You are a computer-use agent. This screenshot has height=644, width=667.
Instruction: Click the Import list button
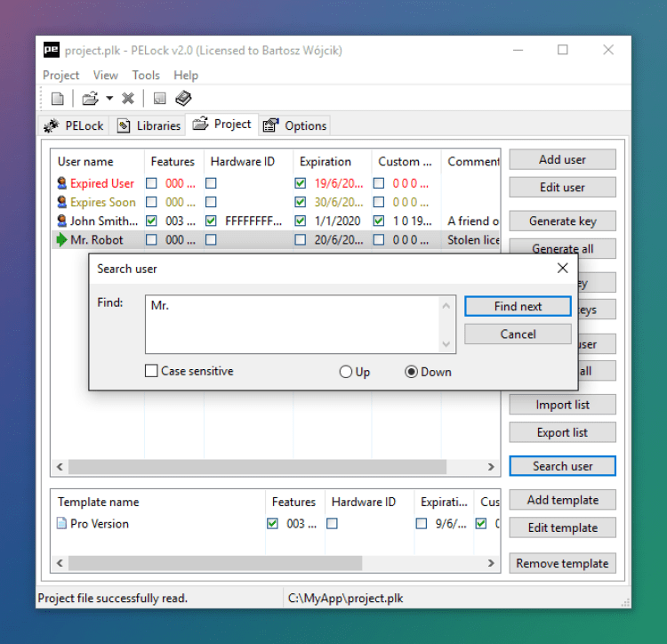click(562, 405)
